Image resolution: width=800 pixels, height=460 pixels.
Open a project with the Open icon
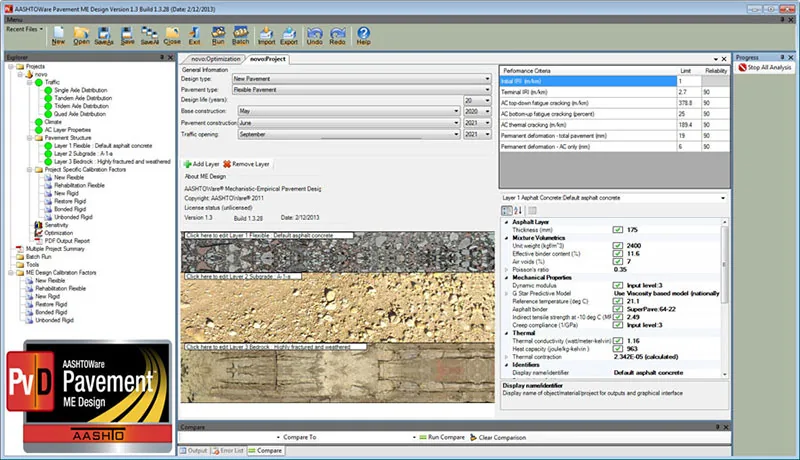pyautogui.click(x=81, y=36)
